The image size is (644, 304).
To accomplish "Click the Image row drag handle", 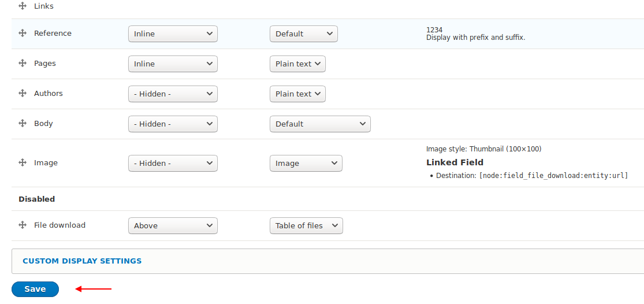I will pyautogui.click(x=23, y=163).
